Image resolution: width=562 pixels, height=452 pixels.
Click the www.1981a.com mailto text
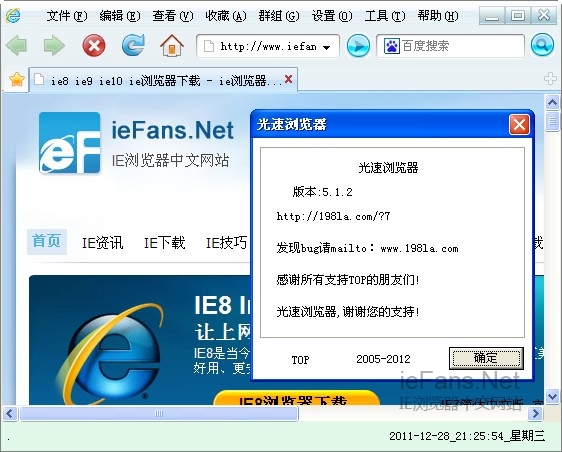click(419, 248)
